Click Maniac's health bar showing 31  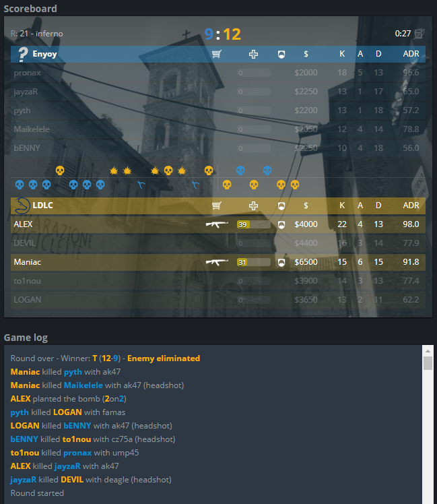click(254, 262)
